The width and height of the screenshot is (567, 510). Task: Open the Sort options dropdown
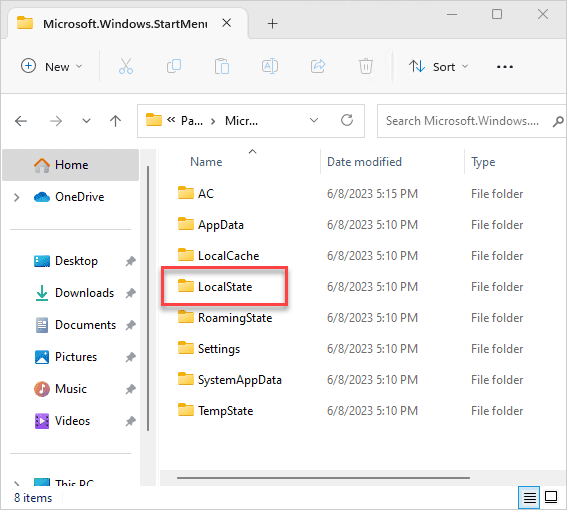439,67
